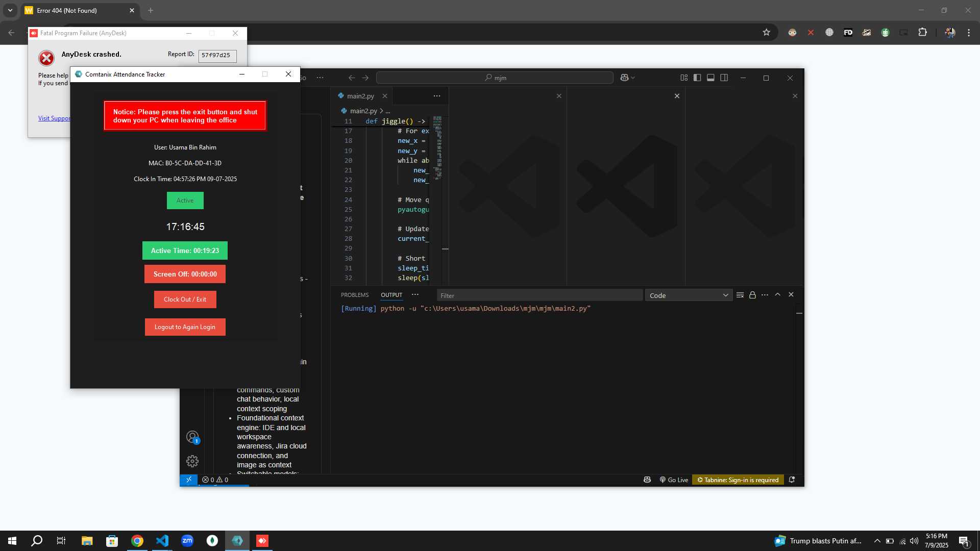The height and width of the screenshot is (551, 980).
Task: Show hidden system tray icons
Action: click(877, 541)
